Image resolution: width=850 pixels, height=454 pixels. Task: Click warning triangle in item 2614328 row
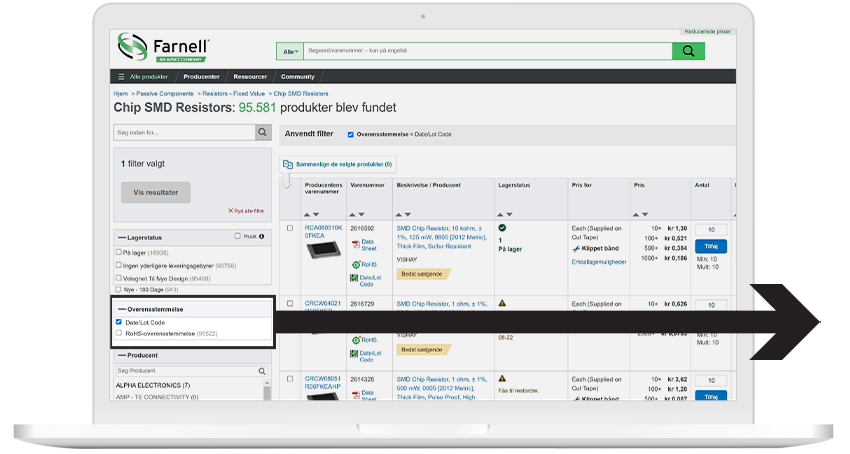click(x=502, y=379)
